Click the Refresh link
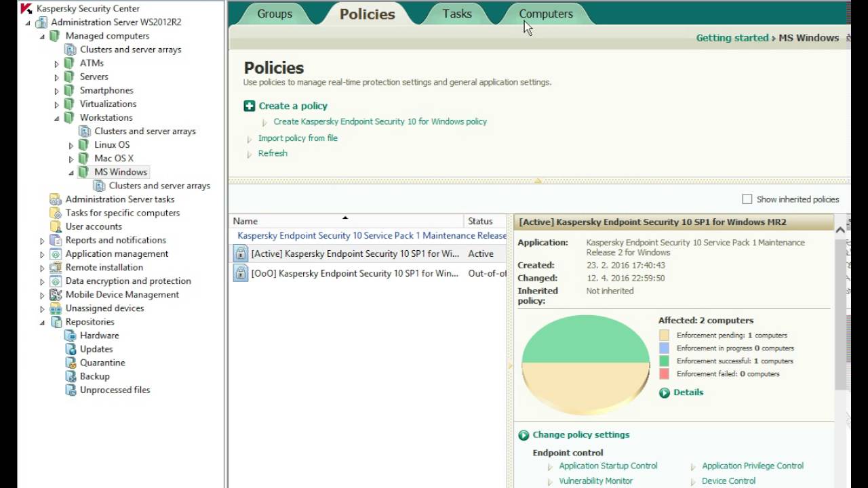 coord(273,153)
